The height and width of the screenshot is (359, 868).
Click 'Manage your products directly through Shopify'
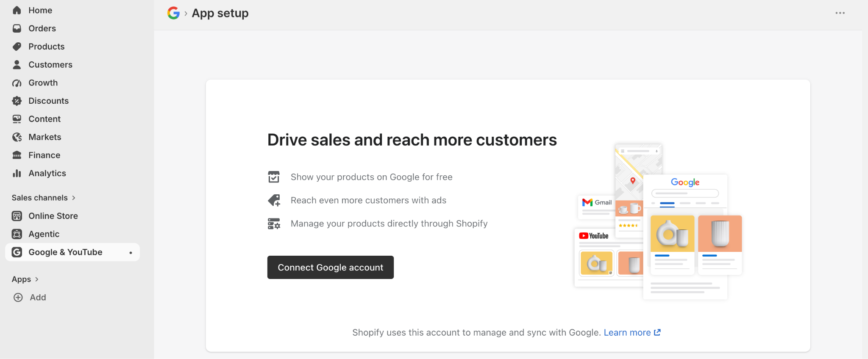389,224
